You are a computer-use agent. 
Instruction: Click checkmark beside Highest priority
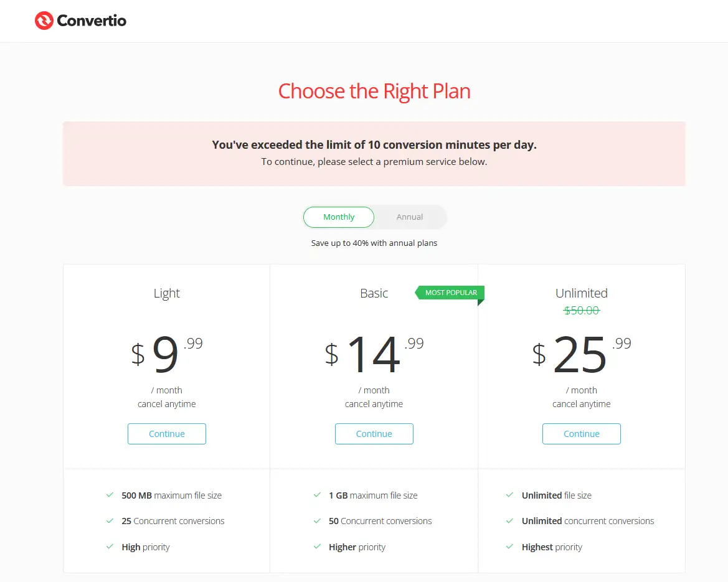(511, 547)
